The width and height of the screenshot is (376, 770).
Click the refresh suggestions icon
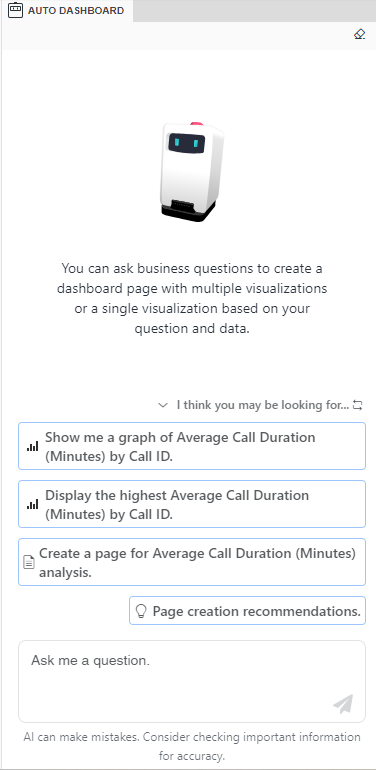357,406
